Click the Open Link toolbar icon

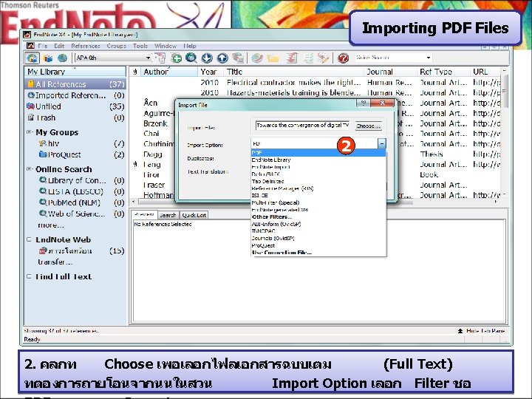257,58
